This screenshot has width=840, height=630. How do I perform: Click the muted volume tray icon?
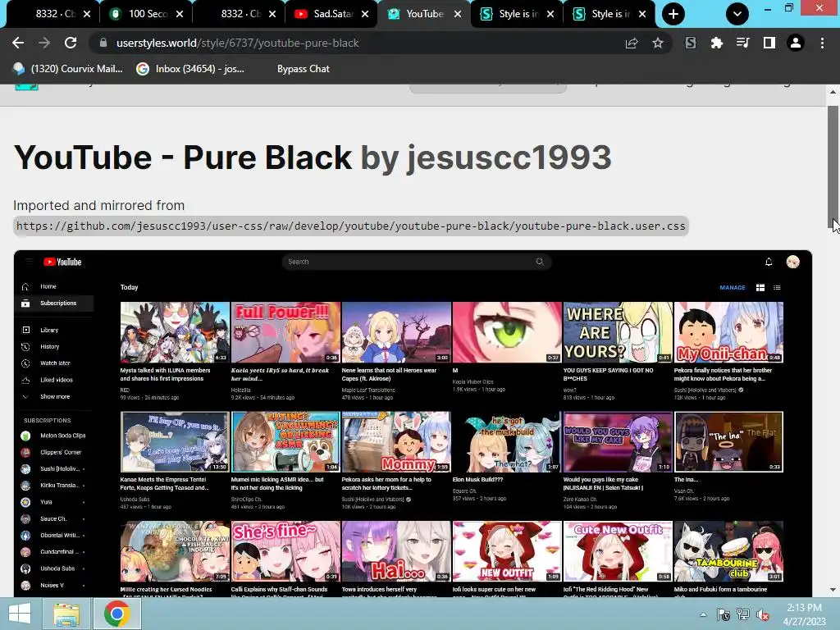point(762,614)
